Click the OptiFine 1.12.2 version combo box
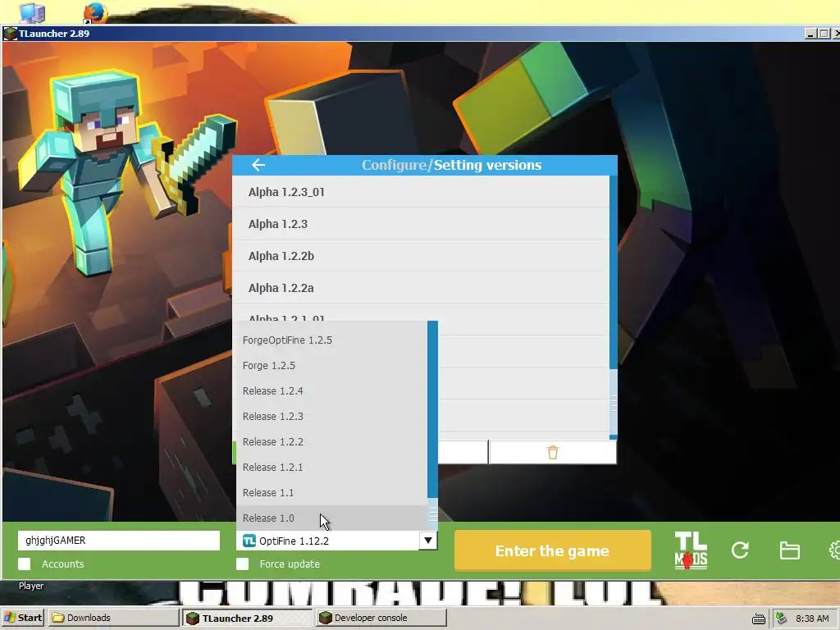The height and width of the screenshot is (630, 840). pos(336,541)
